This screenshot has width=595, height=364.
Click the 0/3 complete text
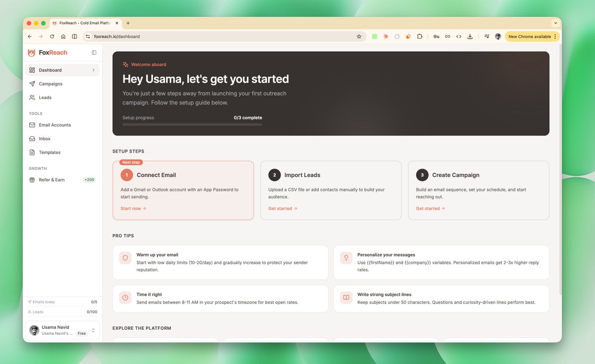pos(248,118)
